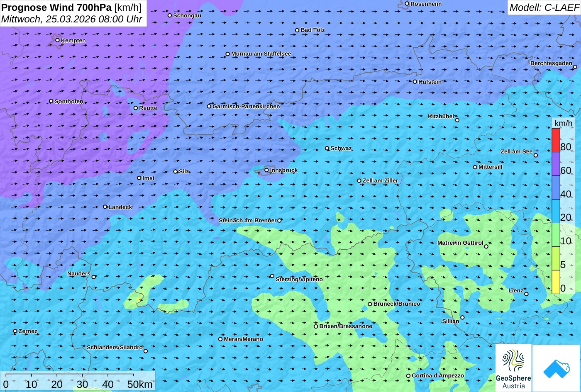This screenshot has width=581, height=392.
Task: Click the Zell am See marker
Action: click(x=535, y=155)
